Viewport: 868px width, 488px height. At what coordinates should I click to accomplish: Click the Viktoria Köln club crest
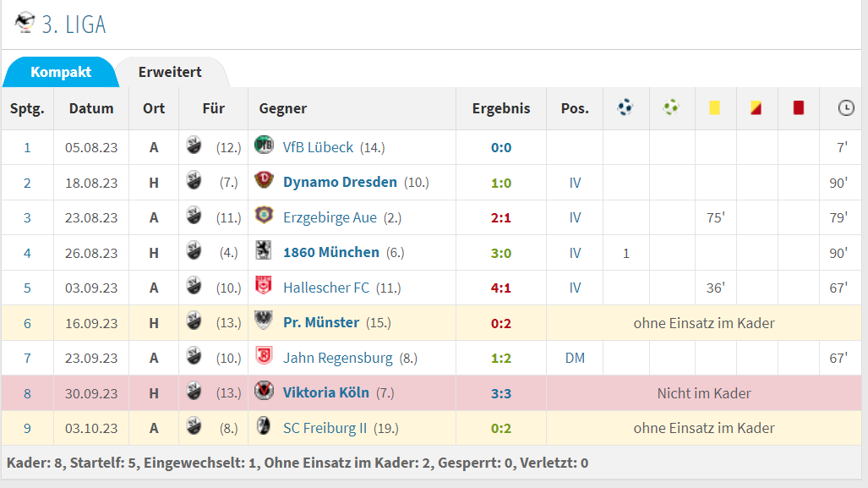pyautogui.click(x=264, y=391)
